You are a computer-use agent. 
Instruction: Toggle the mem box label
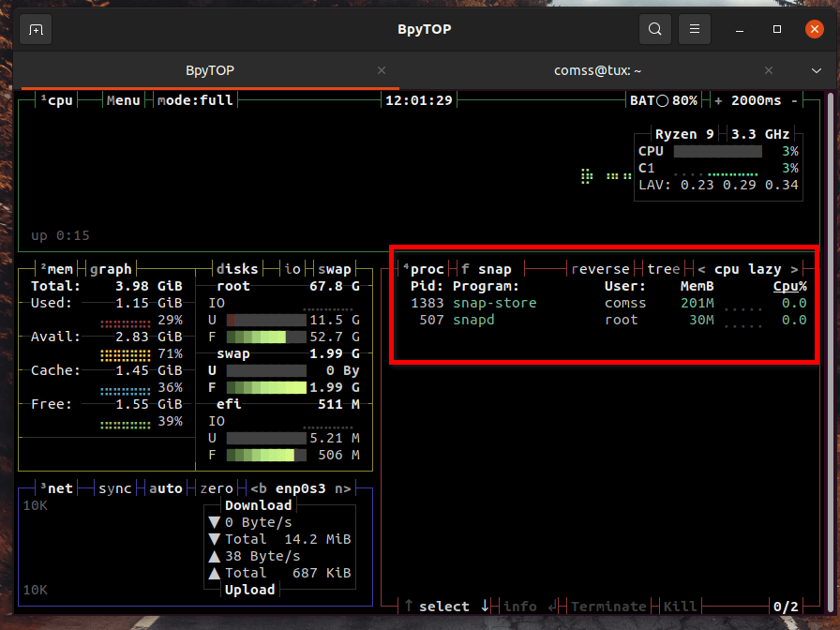pyautogui.click(x=57, y=269)
